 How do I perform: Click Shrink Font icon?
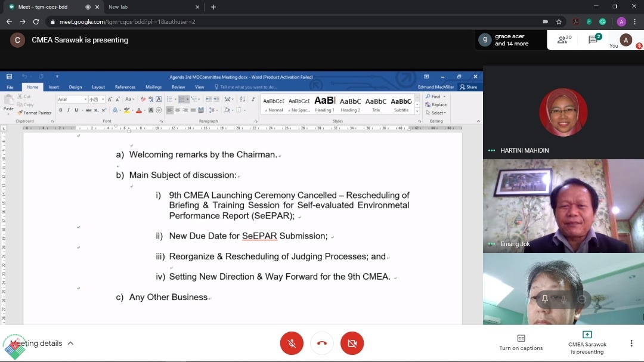pyautogui.click(x=117, y=100)
